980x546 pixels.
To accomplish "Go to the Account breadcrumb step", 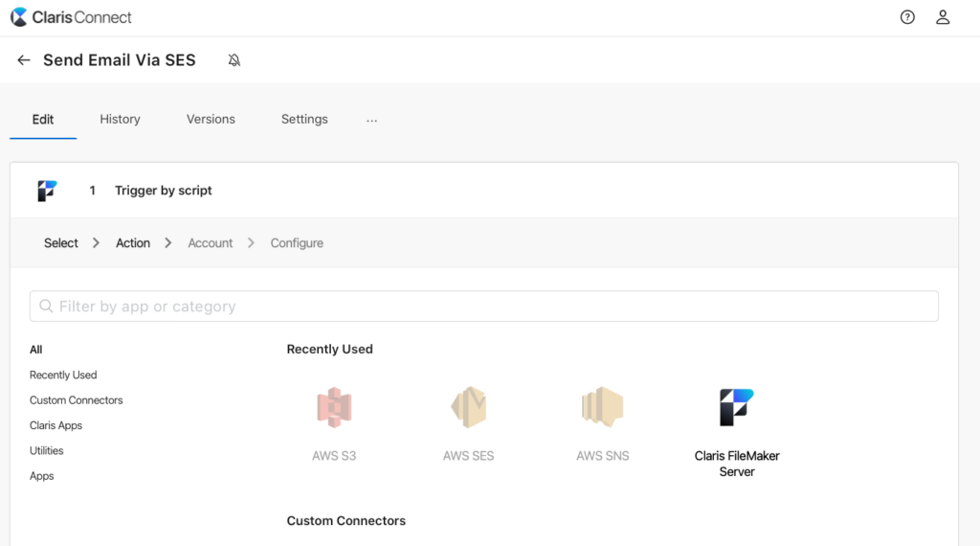I will pos(210,242).
